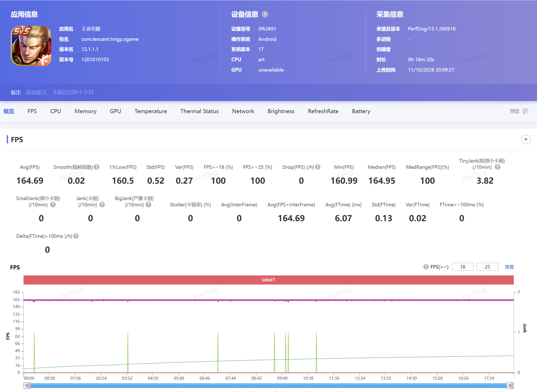Open the Network tab
The width and height of the screenshot is (537, 392).
[243, 111]
